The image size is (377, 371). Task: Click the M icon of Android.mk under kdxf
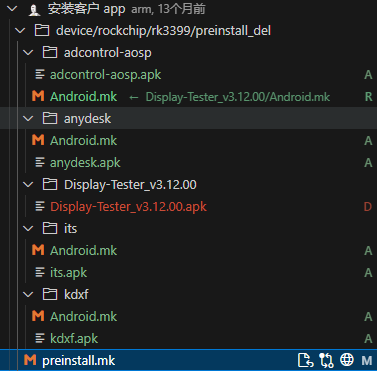click(x=38, y=316)
